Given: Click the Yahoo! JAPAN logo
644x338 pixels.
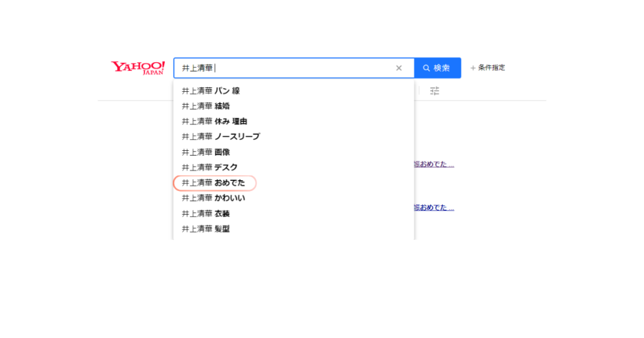Looking at the screenshot, I should point(138,67).
